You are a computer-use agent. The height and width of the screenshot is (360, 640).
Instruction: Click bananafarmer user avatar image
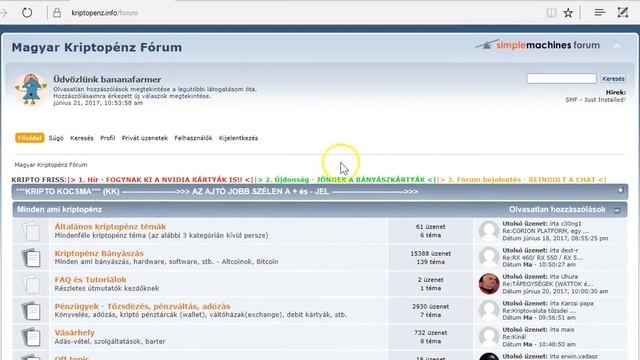(31, 89)
